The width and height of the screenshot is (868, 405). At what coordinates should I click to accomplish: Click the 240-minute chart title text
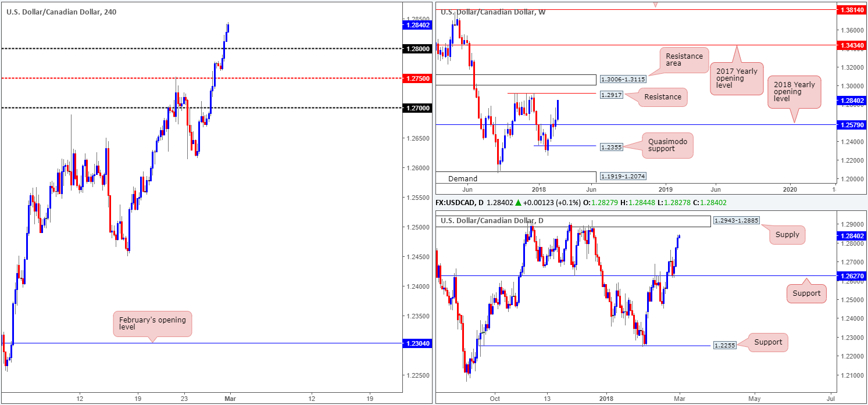pos(62,12)
